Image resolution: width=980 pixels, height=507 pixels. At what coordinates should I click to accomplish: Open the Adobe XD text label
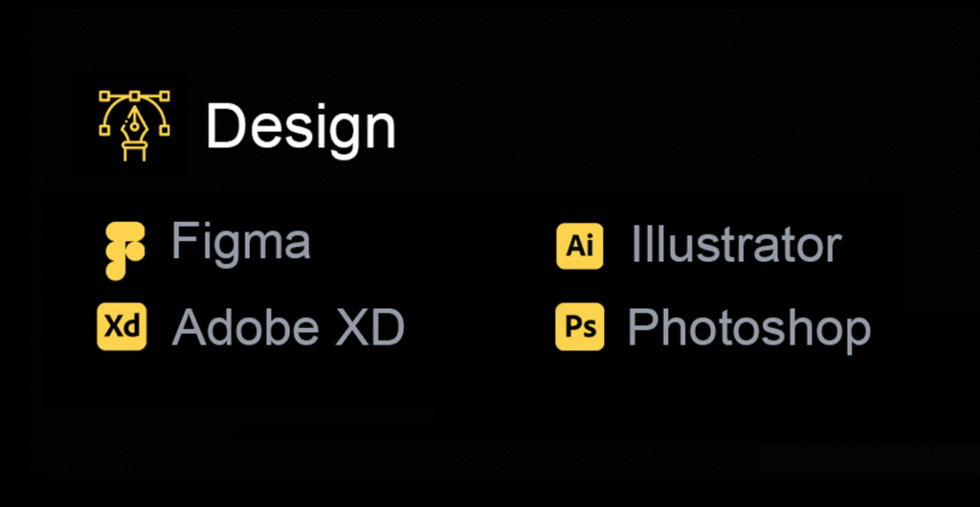point(288,328)
